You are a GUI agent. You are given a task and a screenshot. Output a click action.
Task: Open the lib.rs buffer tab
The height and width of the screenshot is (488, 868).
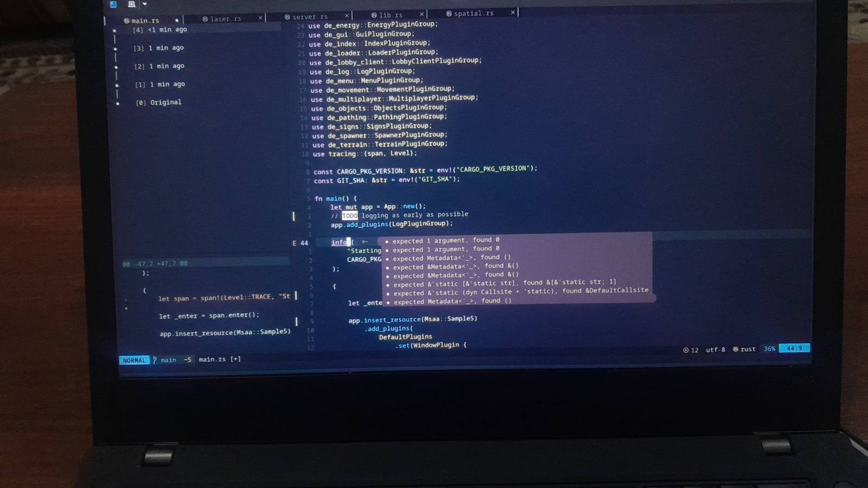pyautogui.click(x=390, y=15)
